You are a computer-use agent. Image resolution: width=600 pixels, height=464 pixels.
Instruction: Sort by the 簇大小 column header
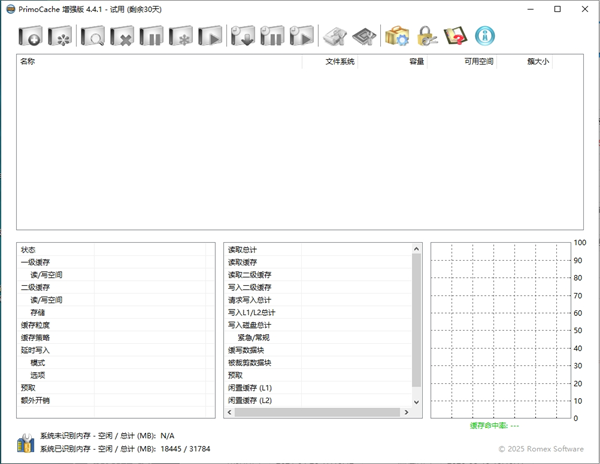click(x=524, y=62)
